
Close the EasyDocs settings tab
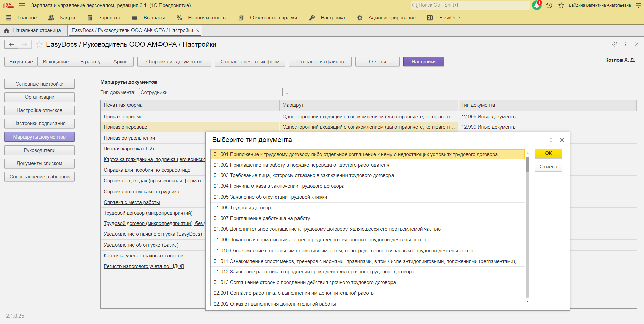[x=198, y=31]
